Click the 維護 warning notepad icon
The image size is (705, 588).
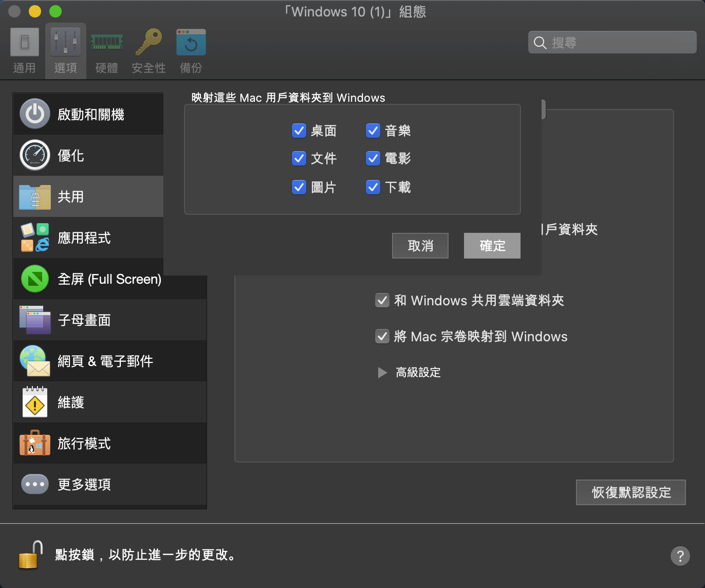click(x=35, y=402)
